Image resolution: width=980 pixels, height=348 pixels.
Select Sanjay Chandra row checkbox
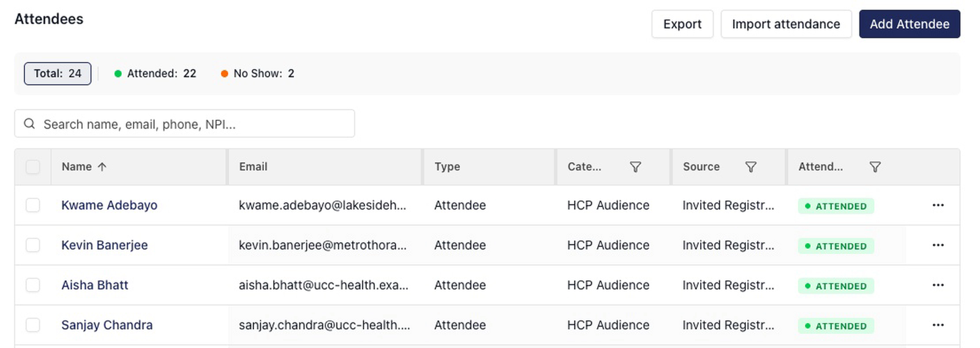click(x=33, y=325)
